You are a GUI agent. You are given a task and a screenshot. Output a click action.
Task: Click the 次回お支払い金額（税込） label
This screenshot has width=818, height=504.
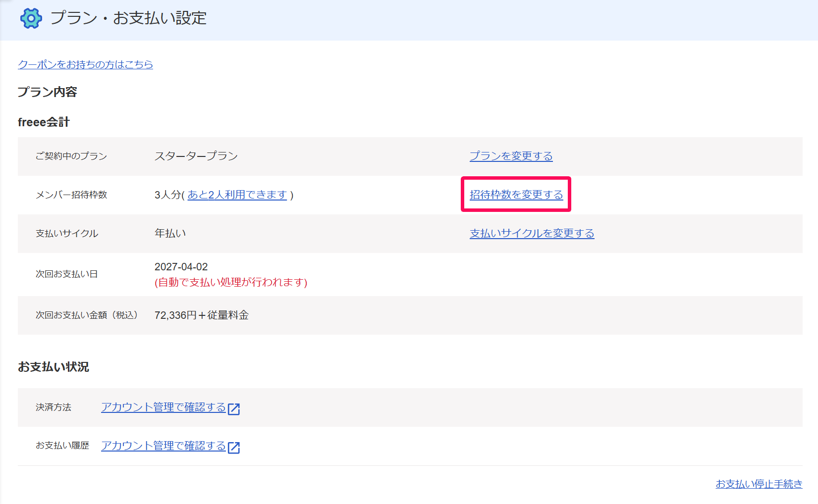click(87, 315)
